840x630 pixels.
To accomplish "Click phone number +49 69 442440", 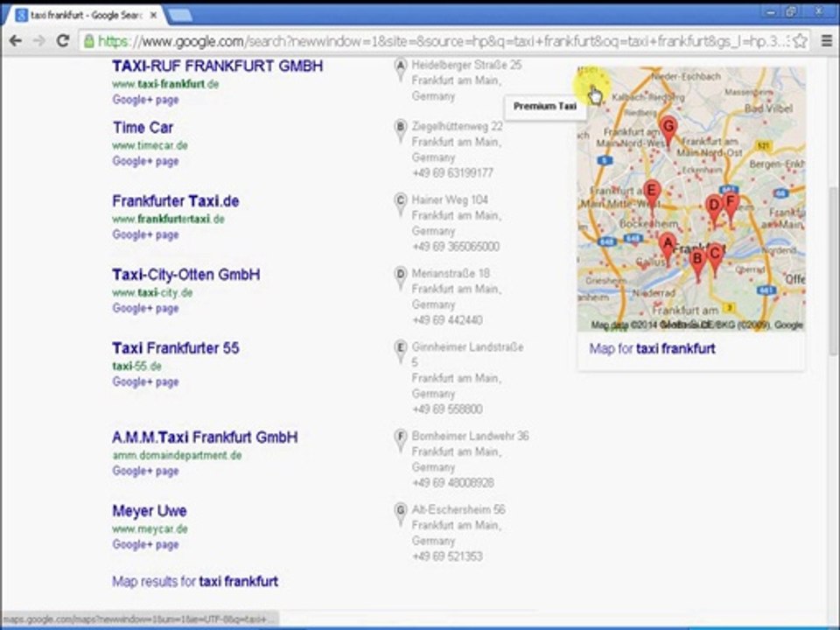I will 447,320.
